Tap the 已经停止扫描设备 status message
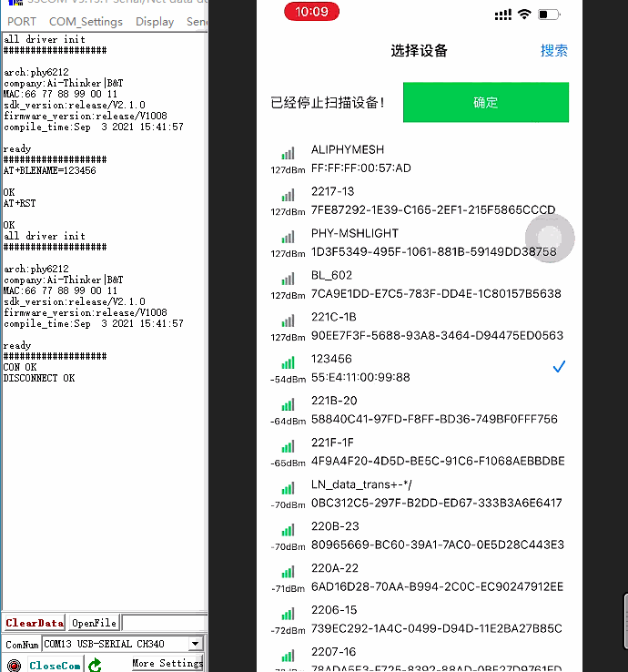Image resolution: width=628 pixels, height=672 pixels. (x=328, y=102)
